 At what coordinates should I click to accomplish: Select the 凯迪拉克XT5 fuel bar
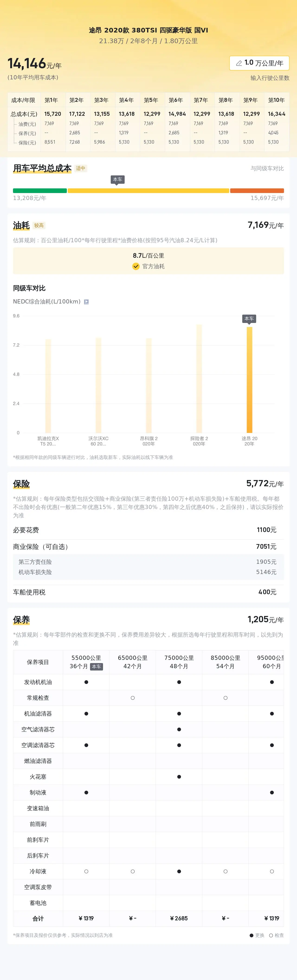pos(48,386)
